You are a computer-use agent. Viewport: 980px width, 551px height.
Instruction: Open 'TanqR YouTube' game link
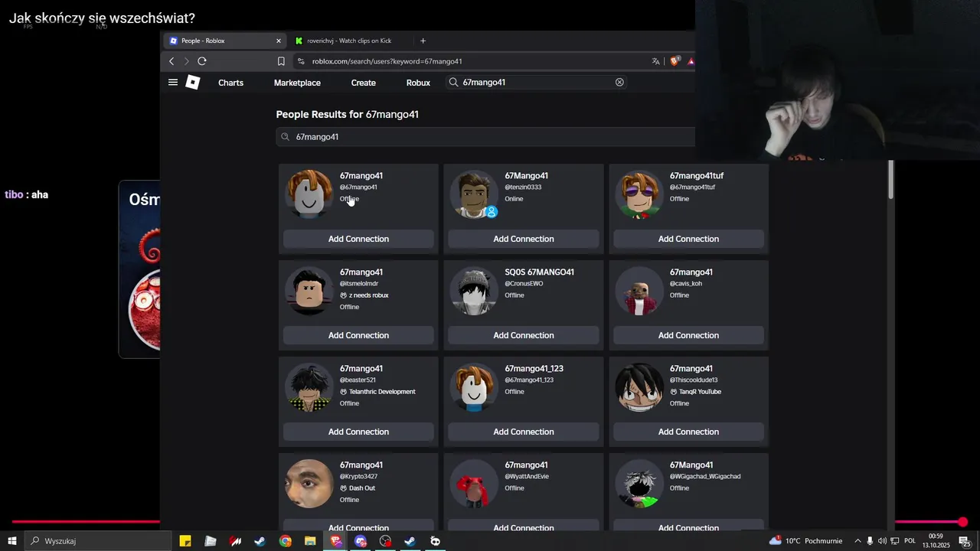pyautogui.click(x=698, y=392)
